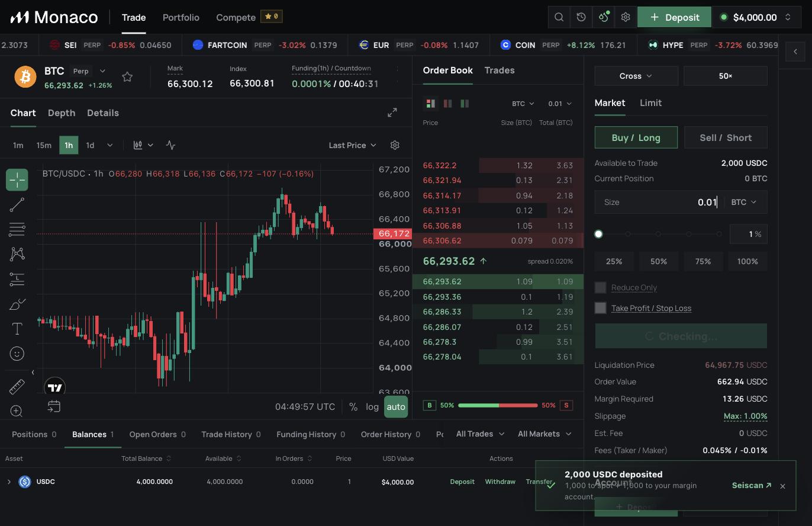Expand the USDC balance row
Viewport: 812px width, 526px height.
pos(9,482)
